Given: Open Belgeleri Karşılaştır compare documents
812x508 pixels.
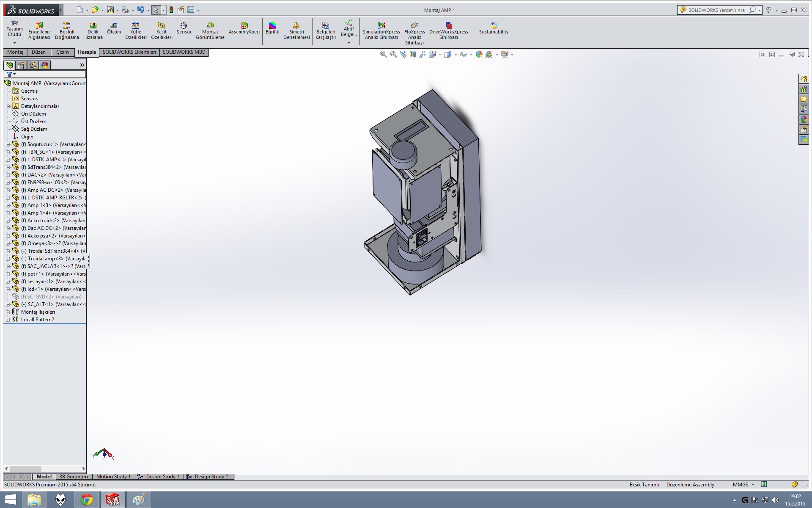Looking at the screenshot, I should [x=326, y=31].
